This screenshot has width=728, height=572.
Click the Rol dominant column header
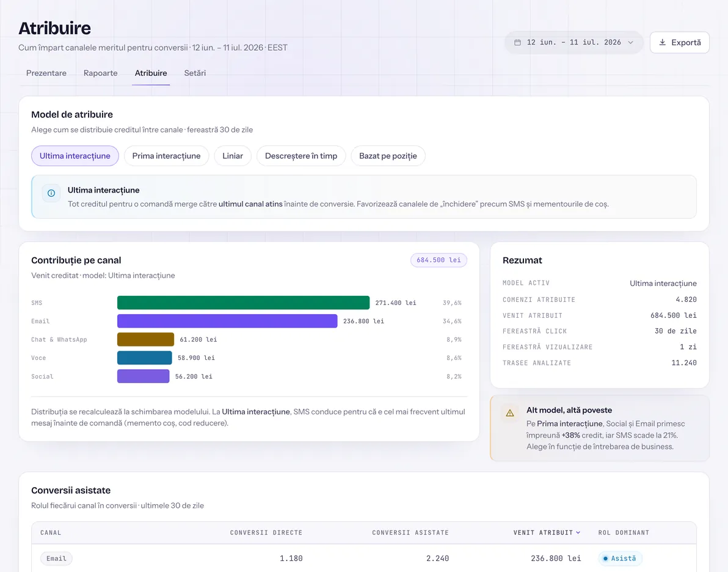coord(624,532)
